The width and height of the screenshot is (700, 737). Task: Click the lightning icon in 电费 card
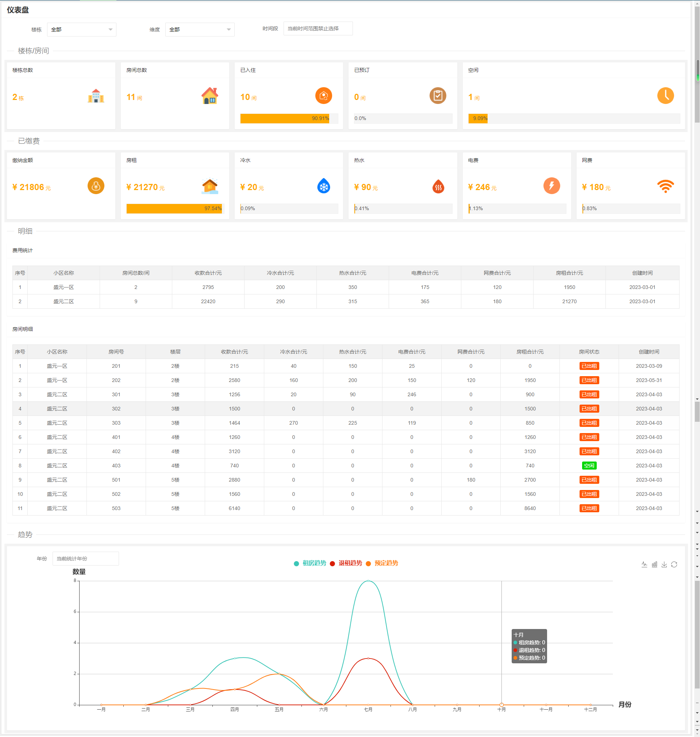pos(551,186)
